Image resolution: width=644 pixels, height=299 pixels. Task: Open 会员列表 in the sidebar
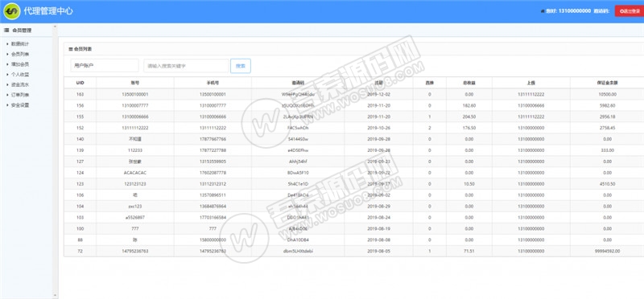click(19, 54)
